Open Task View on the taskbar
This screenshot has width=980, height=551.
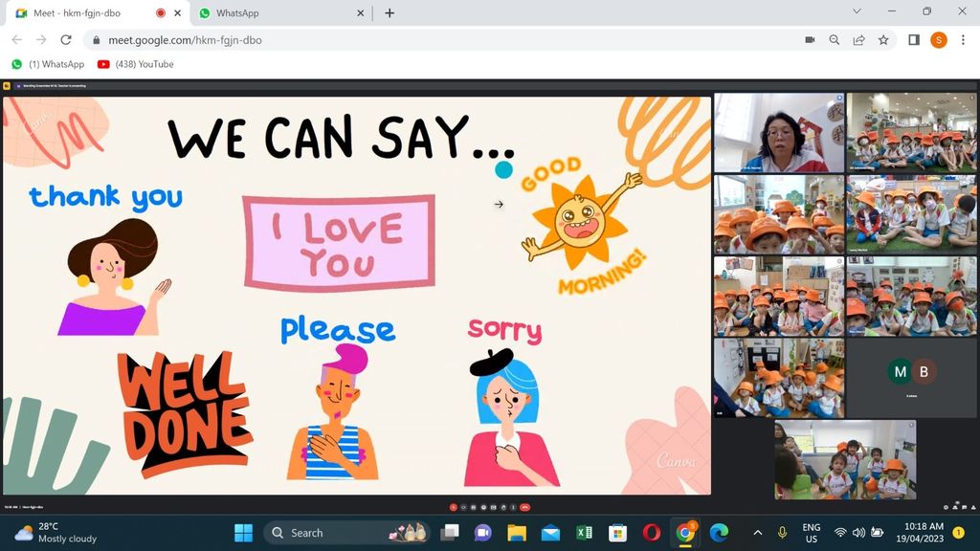coord(450,533)
